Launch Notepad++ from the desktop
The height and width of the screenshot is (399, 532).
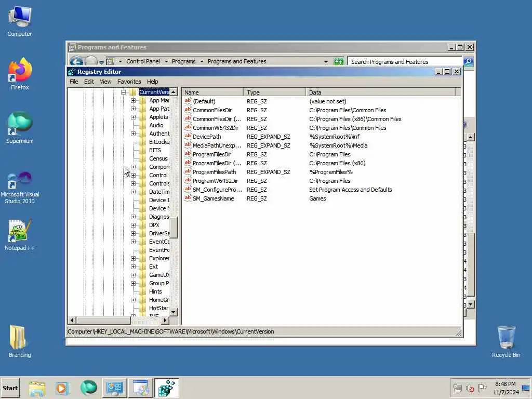click(x=20, y=235)
